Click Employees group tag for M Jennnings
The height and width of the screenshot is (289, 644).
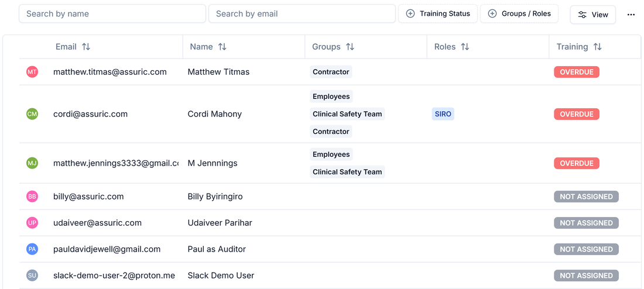point(331,154)
